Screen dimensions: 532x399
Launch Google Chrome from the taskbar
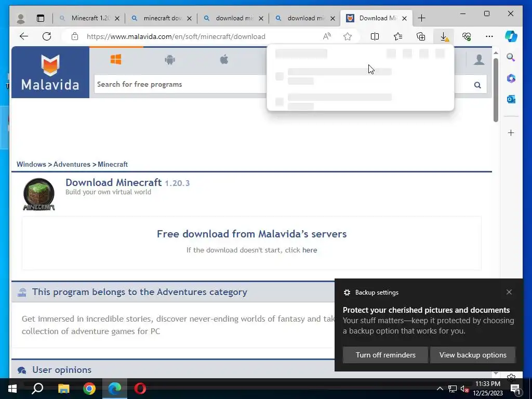tap(89, 389)
